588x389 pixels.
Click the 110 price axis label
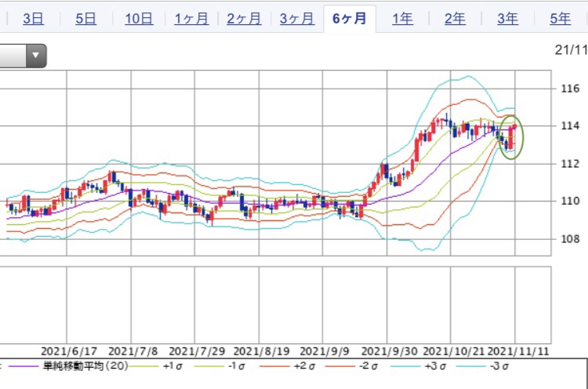570,201
